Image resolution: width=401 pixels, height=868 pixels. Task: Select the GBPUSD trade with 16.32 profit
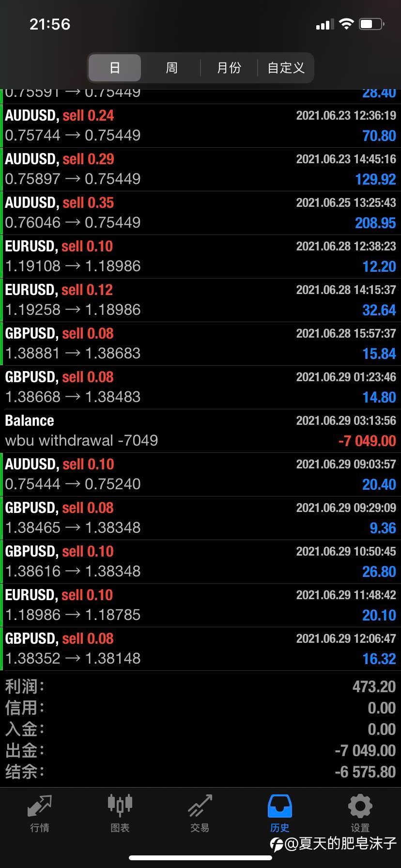coord(200,649)
